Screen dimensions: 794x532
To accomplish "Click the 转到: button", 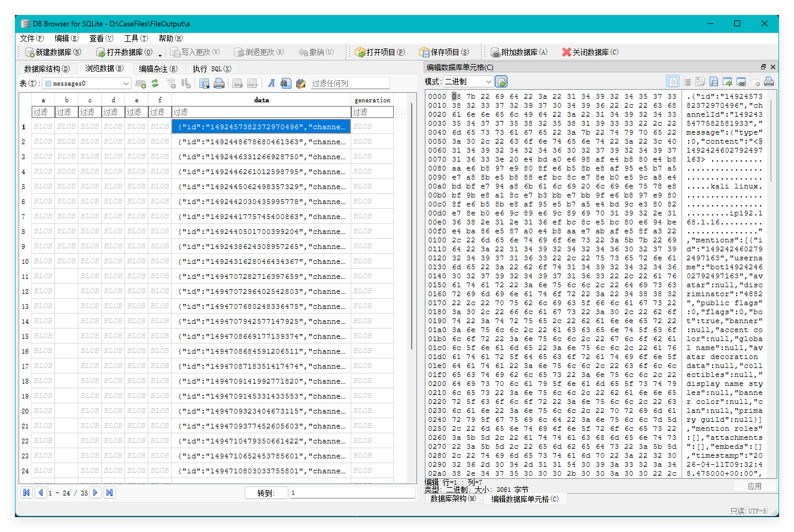I will tap(266, 493).
